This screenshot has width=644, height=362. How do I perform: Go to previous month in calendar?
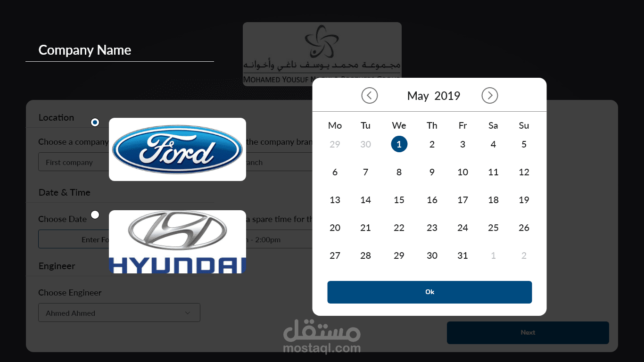click(370, 96)
